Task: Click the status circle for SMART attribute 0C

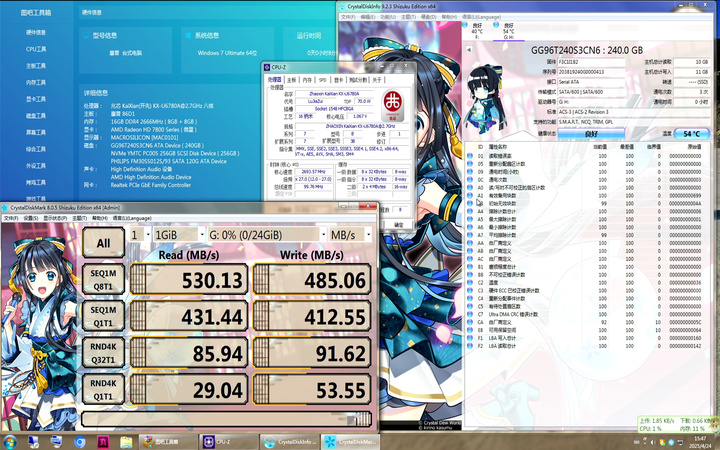Action: [470, 180]
